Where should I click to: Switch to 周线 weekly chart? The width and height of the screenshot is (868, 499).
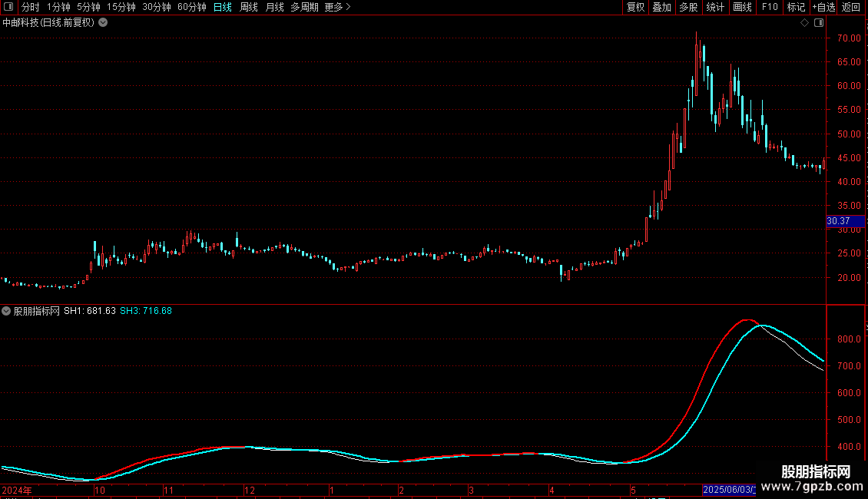(x=249, y=7)
